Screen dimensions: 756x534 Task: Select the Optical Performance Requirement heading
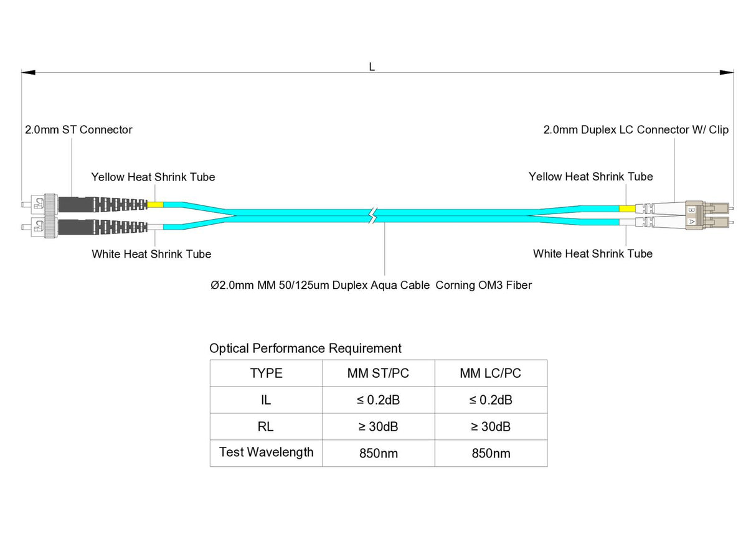[x=306, y=349]
